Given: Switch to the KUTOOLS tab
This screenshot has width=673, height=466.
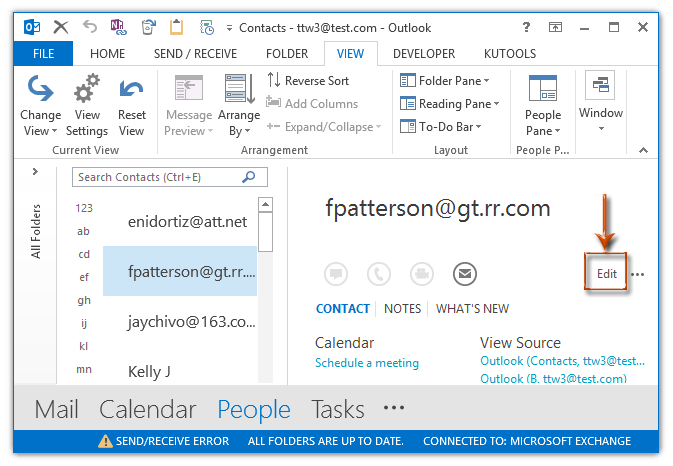Looking at the screenshot, I should tap(510, 54).
